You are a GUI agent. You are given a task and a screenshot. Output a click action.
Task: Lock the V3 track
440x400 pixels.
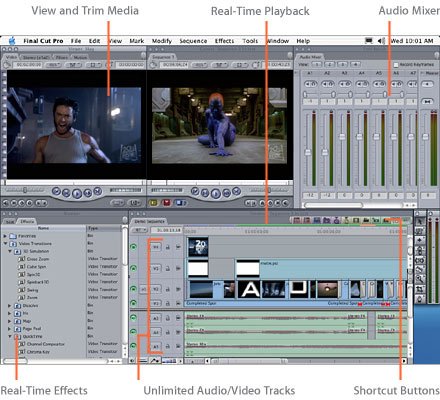click(x=168, y=268)
